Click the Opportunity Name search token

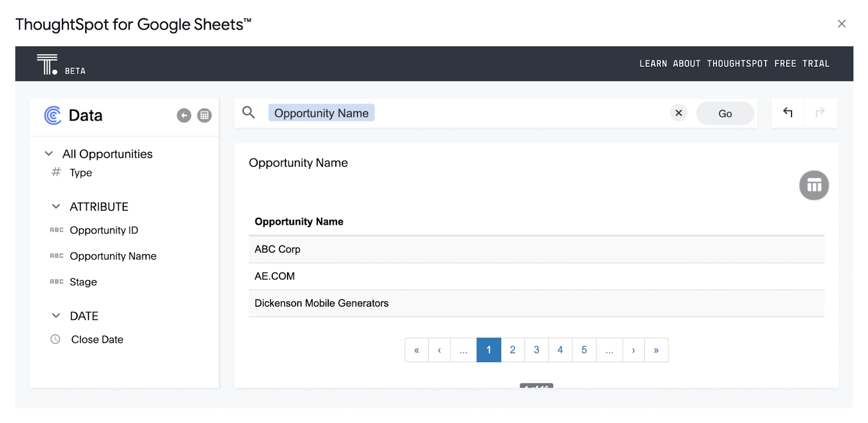tap(321, 113)
